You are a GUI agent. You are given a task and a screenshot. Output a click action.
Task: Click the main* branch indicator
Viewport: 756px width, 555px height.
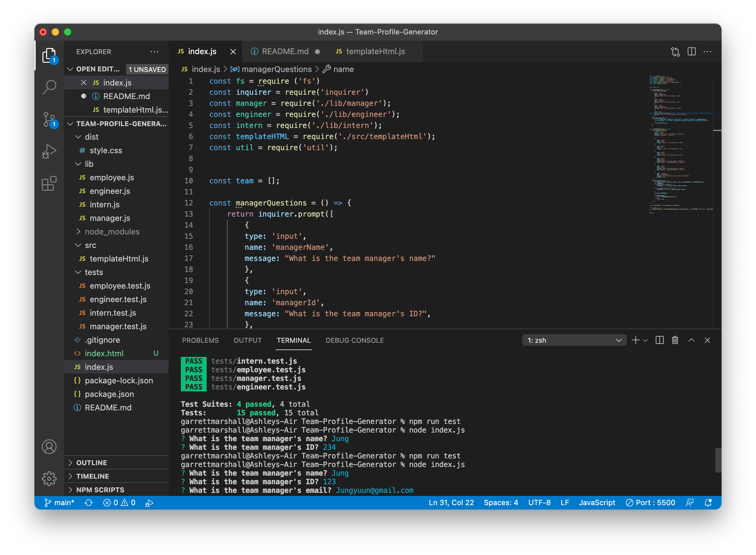click(x=60, y=503)
